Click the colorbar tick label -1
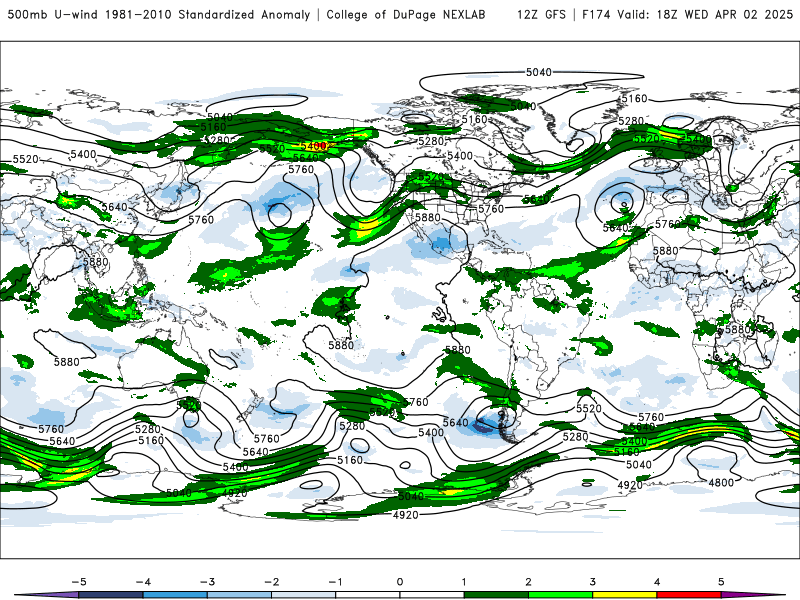This screenshot has height=600, width=800. click(335, 582)
